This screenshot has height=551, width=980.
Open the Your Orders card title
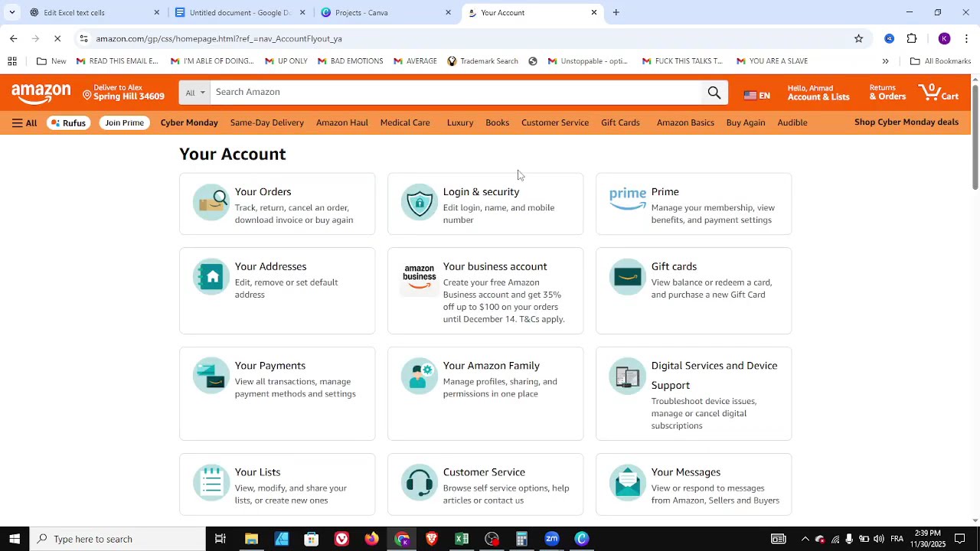[x=263, y=192]
